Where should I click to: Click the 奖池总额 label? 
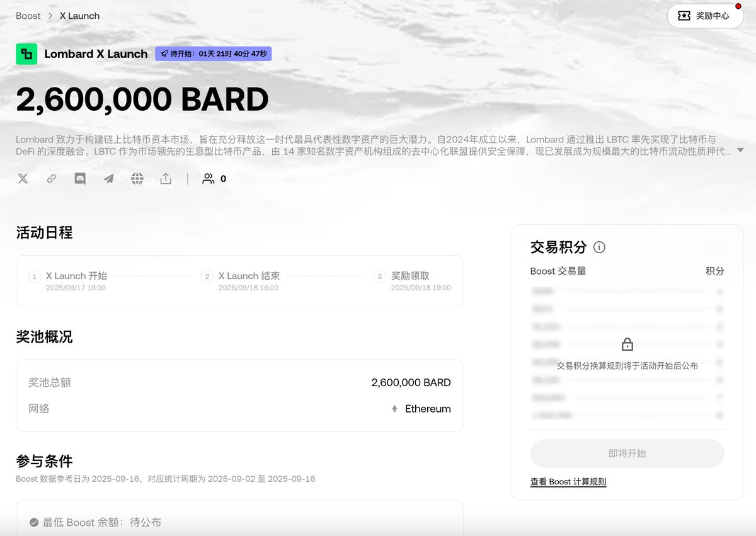50,382
